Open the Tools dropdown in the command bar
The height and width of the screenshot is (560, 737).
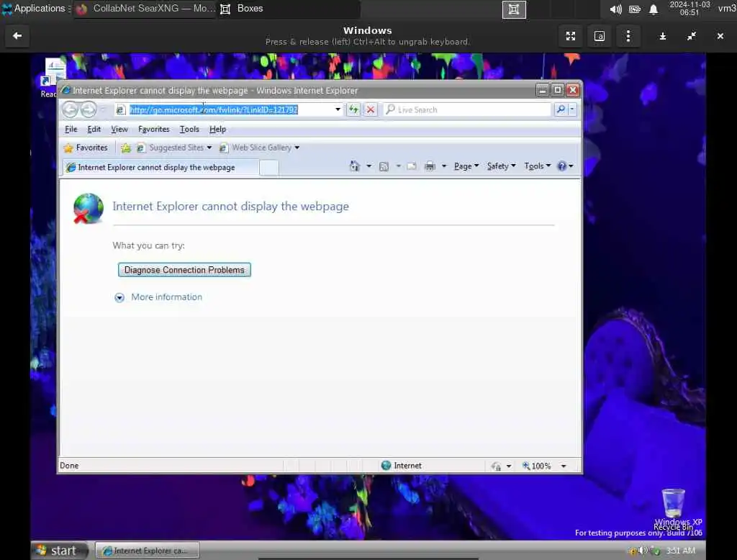[x=537, y=166]
